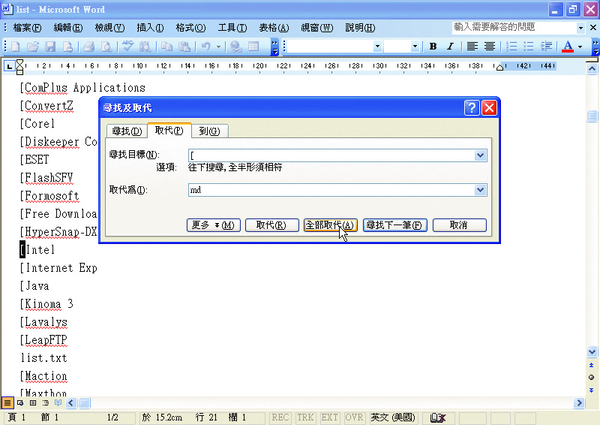
Task: Click the dialog Help question mark
Action: tap(471, 108)
